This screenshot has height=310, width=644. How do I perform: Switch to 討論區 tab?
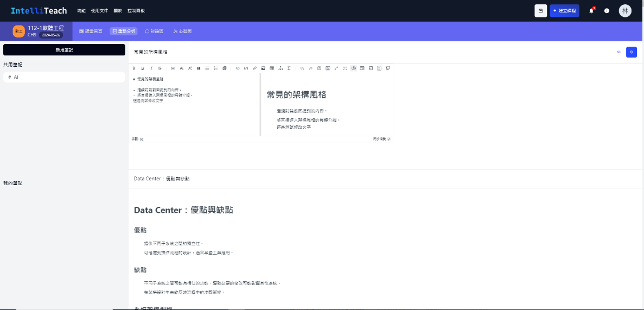coord(154,31)
